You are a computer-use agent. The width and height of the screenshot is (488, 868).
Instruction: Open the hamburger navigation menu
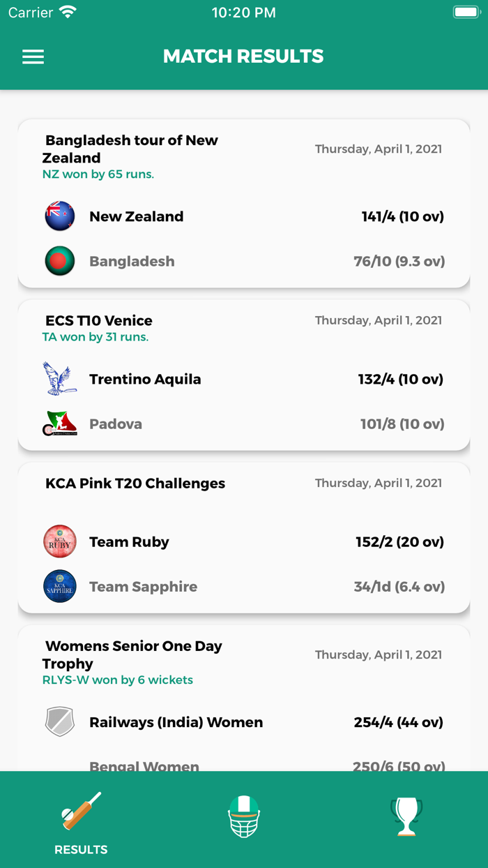coord(33,57)
